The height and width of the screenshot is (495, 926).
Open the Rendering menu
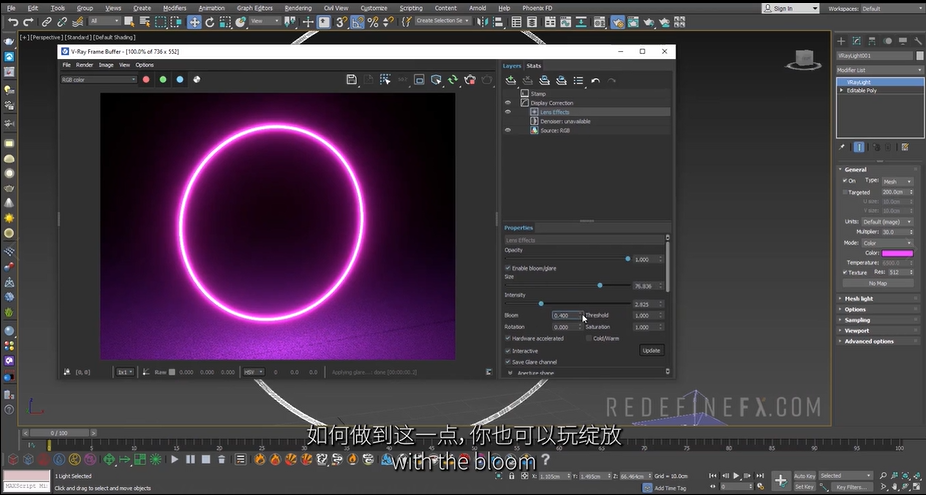pyautogui.click(x=298, y=8)
